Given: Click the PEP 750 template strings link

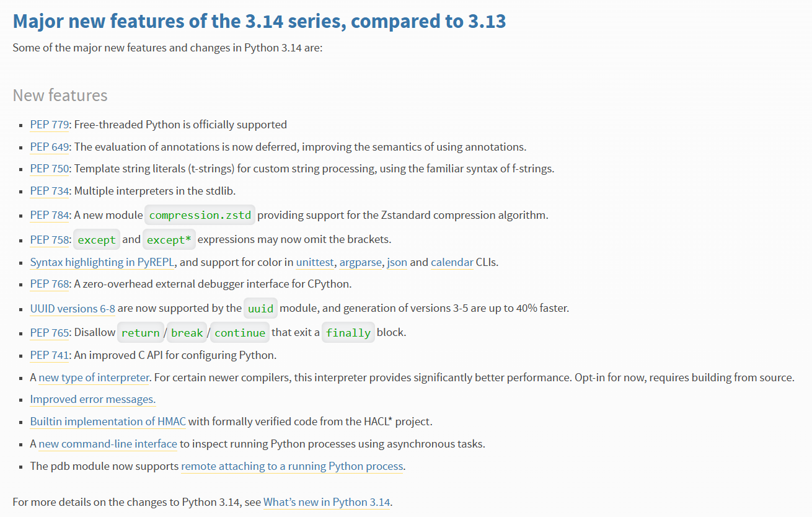Looking at the screenshot, I should point(49,169).
